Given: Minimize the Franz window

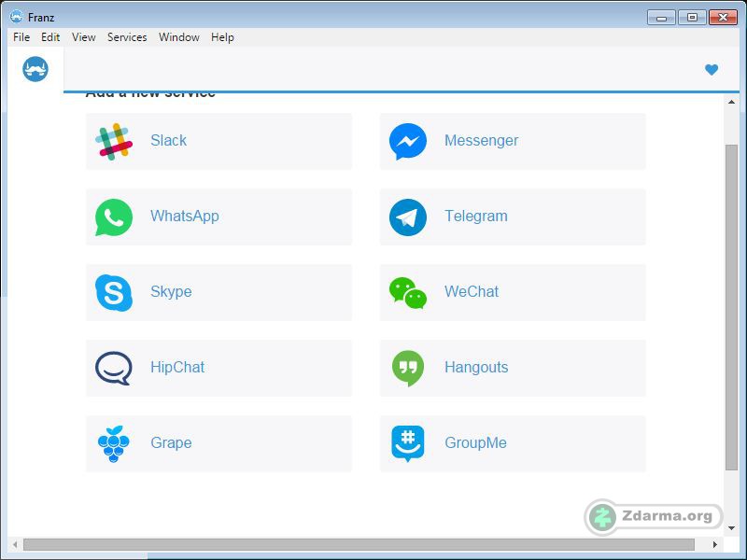Looking at the screenshot, I should (661, 18).
